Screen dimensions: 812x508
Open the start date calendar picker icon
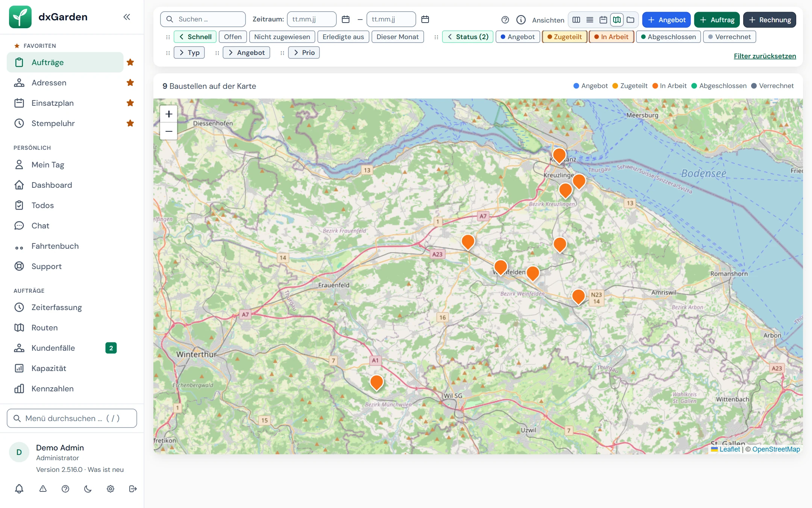coord(345,19)
